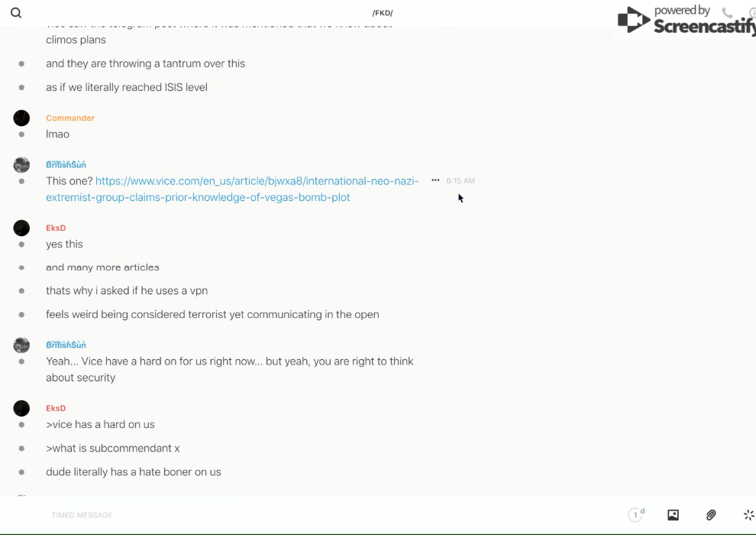The image size is (756, 535).
Task: Click Commander's avatar
Action: [21, 118]
